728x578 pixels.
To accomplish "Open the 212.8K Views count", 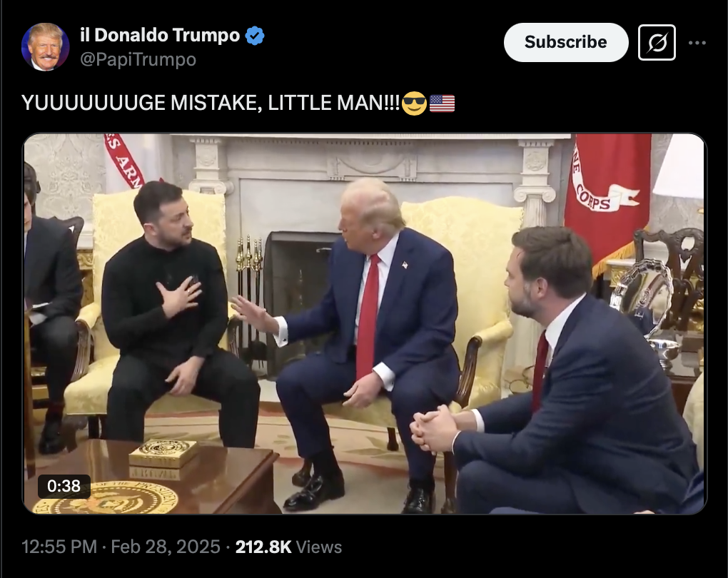I will click(289, 547).
